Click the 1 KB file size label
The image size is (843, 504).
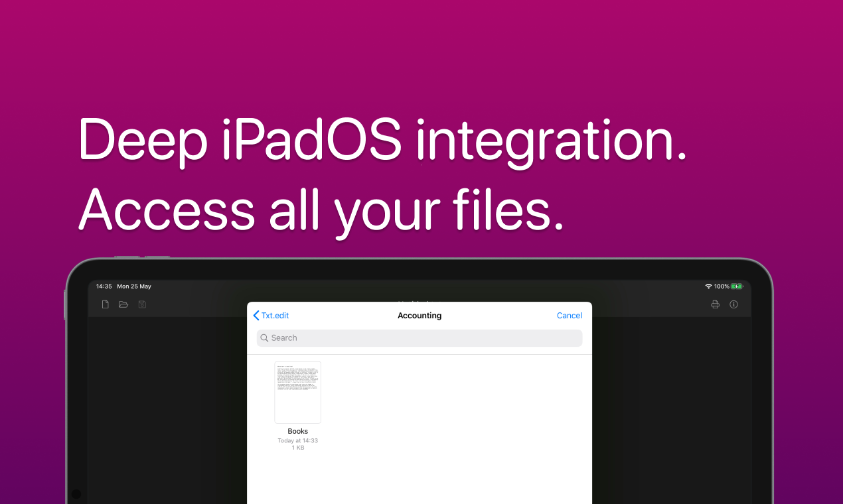pyautogui.click(x=298, y=448)
